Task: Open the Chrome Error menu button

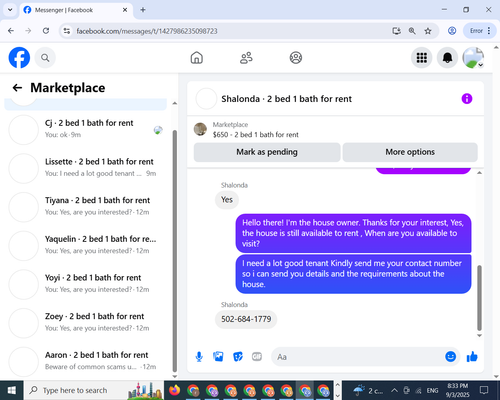Action: [x=480, y=31]
